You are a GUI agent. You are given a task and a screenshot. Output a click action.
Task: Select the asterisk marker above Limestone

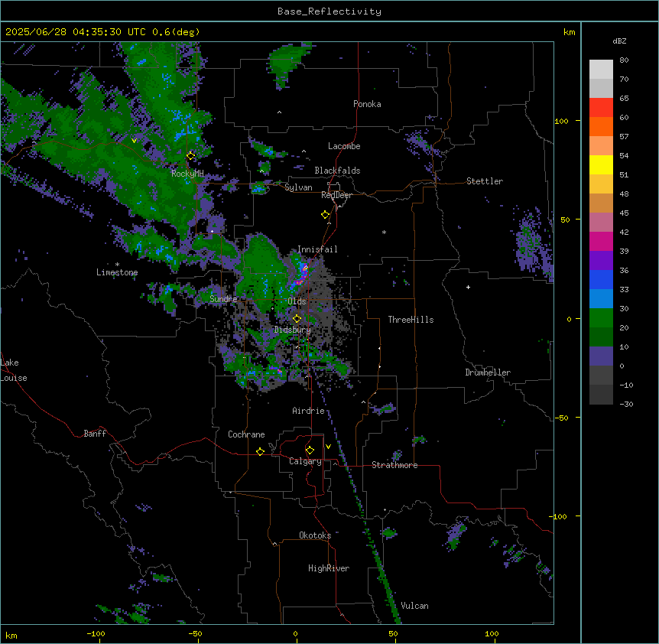point(117,265)
